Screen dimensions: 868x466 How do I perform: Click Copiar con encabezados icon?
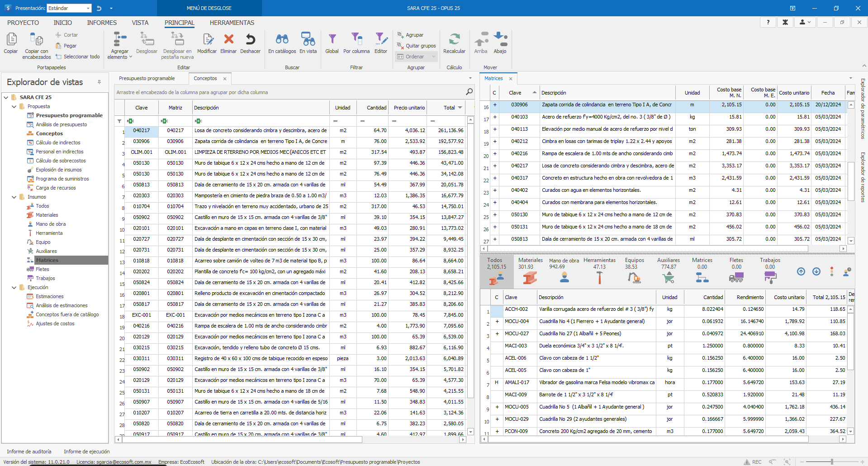click(36, 40)
